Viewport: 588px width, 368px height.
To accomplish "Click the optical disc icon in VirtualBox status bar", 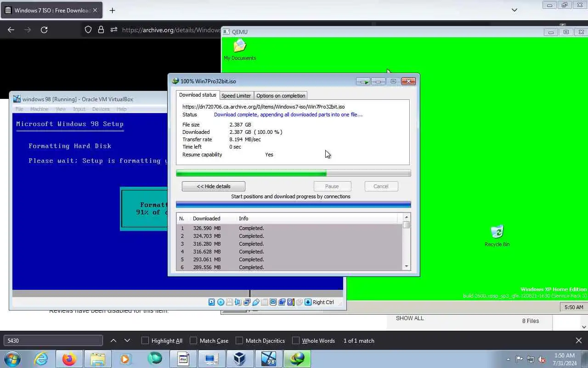I will (x=220, y=302).
